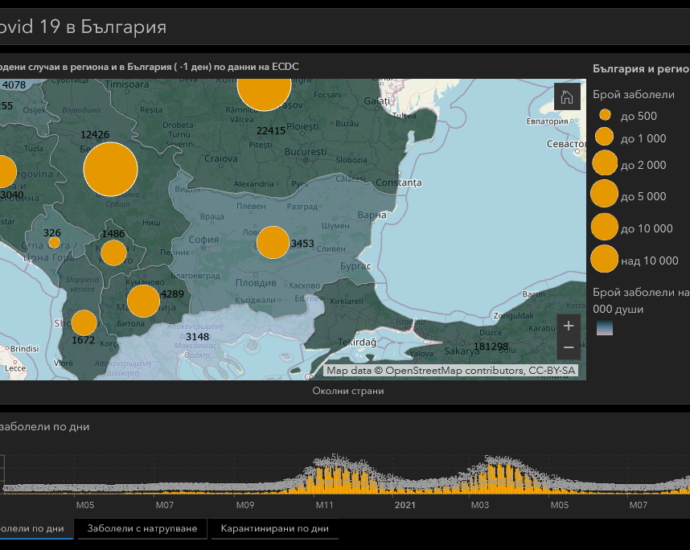Click Albania's orange bubble labeled 1672
This screenshot has height=550, width=690.
pyautogui.click(x=84, y=323)
